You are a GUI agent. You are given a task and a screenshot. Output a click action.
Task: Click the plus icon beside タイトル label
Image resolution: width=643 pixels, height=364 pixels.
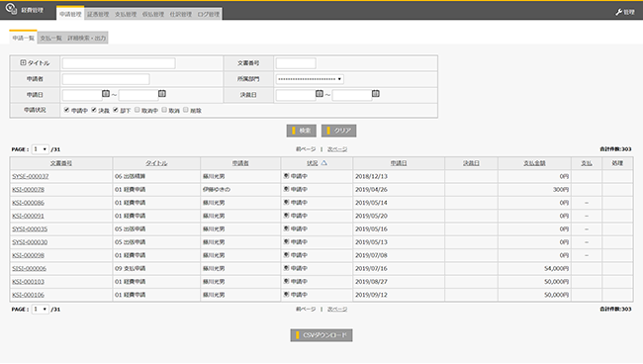[23, 62]
